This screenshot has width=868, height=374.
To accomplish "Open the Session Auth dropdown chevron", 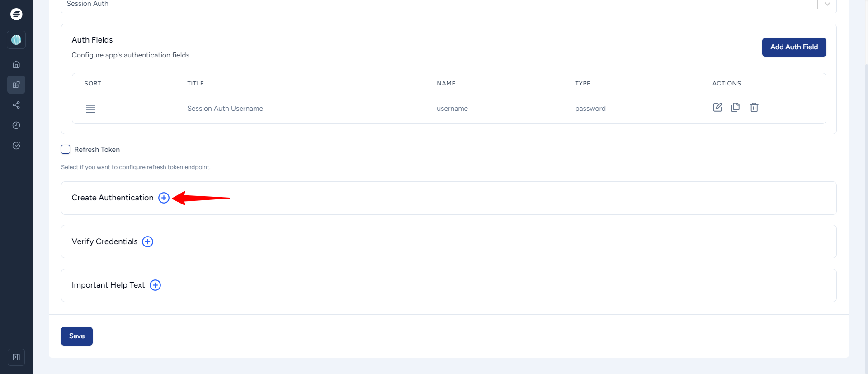I will point(827,4).
